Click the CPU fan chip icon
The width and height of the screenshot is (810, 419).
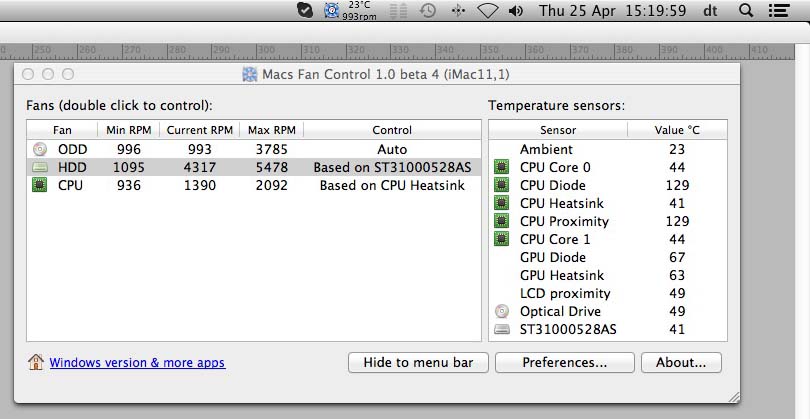[39, 185]
